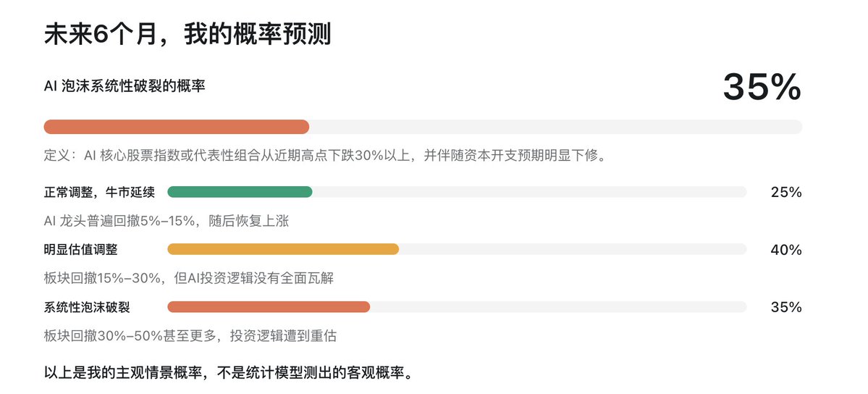This screenshot has width=868, height=394.
Task: Click the orange AI bubble burst progress bar
Action: pyautogui.click(x=177, y=127)
